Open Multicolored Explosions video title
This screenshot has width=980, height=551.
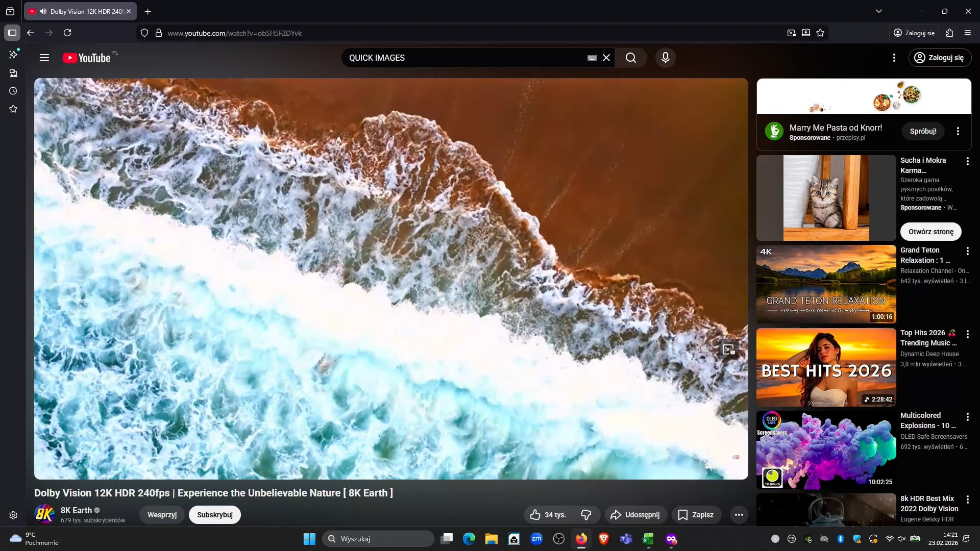[x=928, y=420]
